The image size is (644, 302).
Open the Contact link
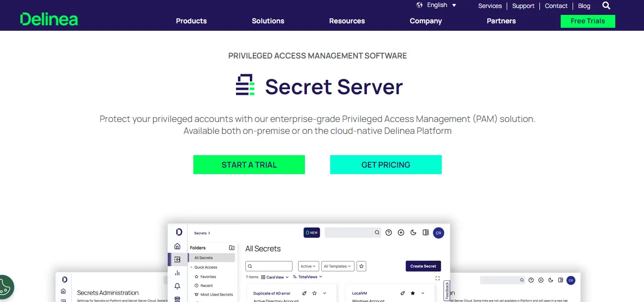click(556, 6)
